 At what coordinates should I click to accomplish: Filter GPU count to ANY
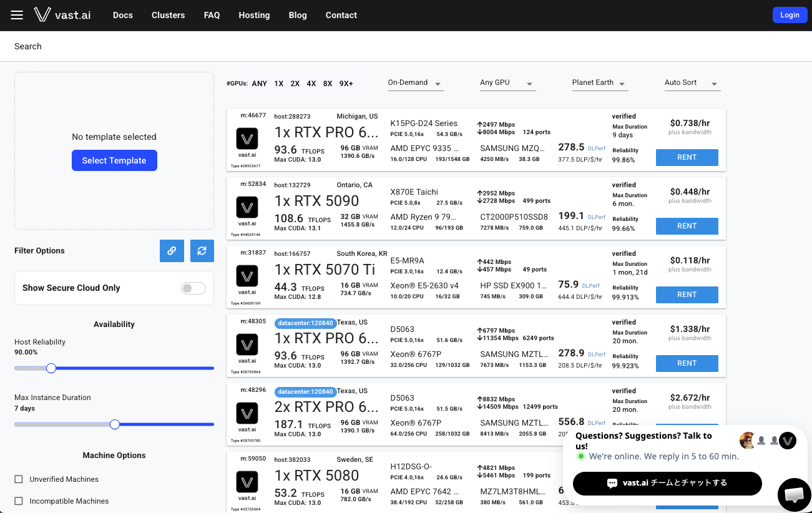pyautogui.click(x=260, y=84)
